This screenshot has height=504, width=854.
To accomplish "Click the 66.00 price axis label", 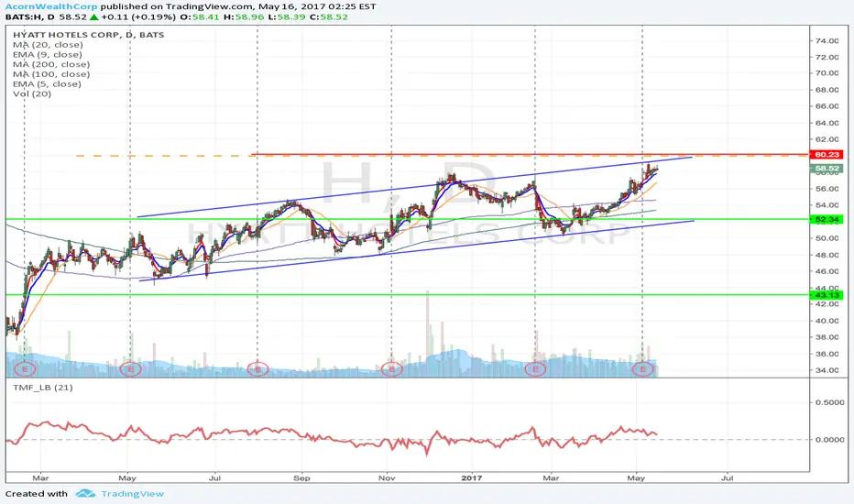I will coord(827,106).
